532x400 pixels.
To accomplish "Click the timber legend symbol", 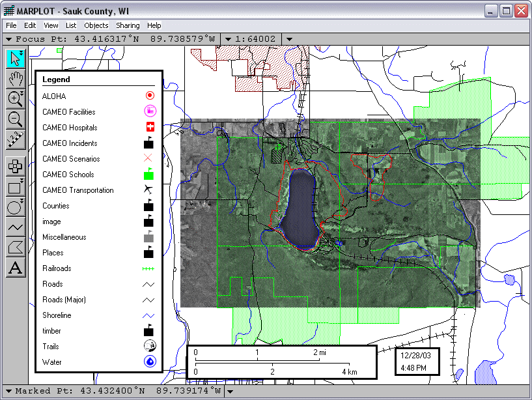I will (x=148, y=330).
